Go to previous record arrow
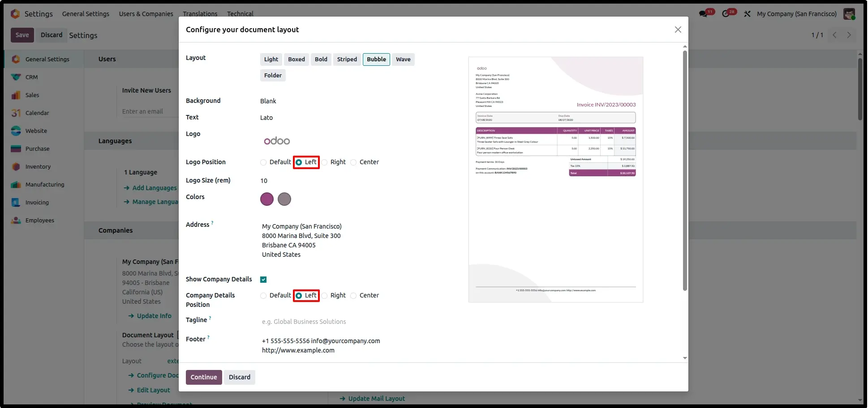The height and width of the screenshot is (408, 868). point(834,35)
